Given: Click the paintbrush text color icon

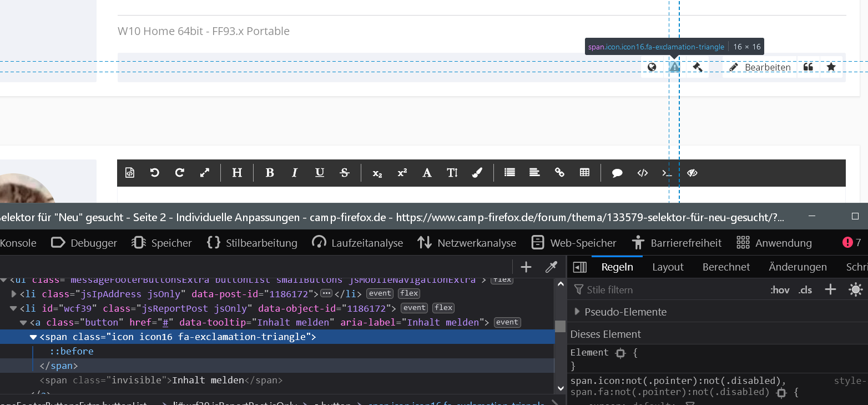Looking at the screenshot, I should (477, 173).
